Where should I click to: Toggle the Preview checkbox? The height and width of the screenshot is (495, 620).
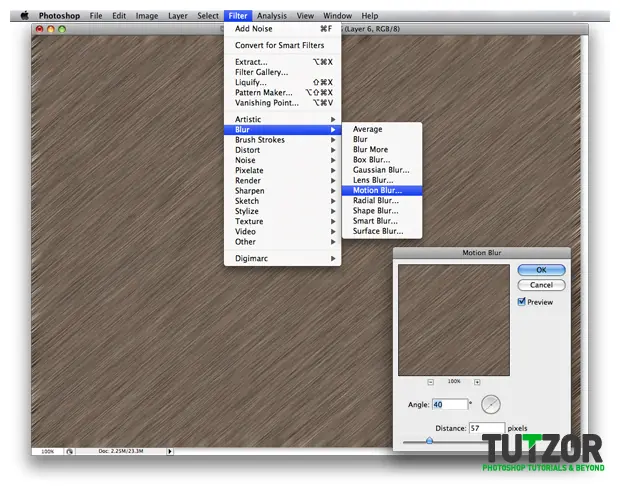click(x=522, y=302)
